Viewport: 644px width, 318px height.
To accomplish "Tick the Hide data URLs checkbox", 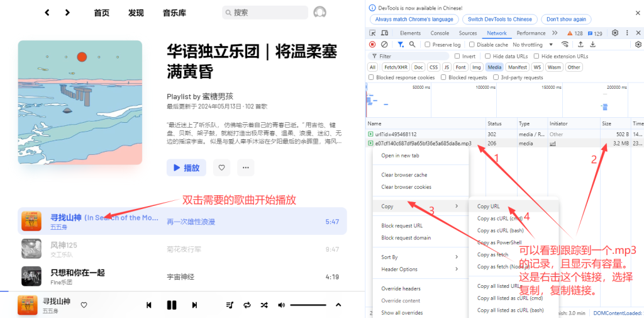I will [487, 56].
